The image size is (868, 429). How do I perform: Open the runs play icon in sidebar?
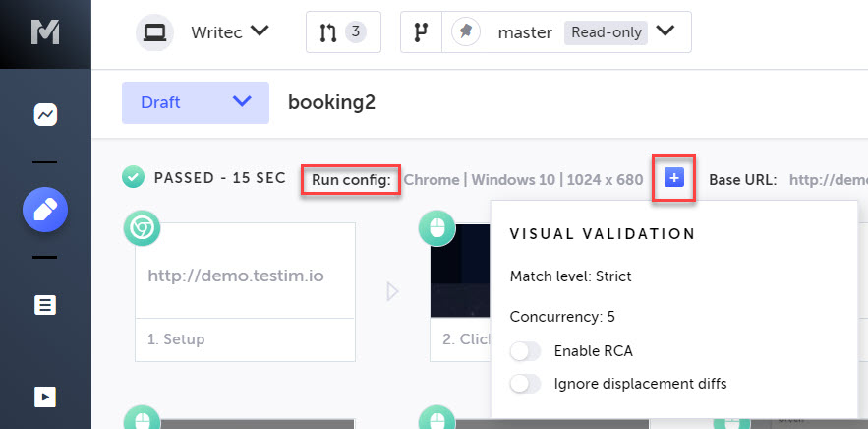tap(45, 397)
